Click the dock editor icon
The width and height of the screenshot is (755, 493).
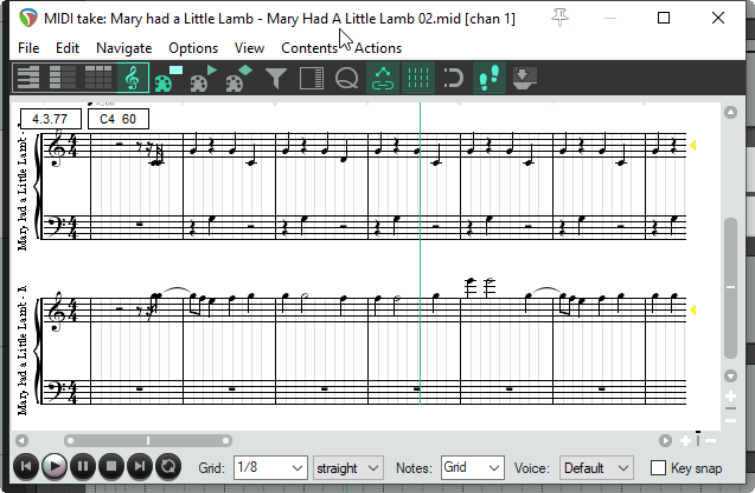click(524, 78)
